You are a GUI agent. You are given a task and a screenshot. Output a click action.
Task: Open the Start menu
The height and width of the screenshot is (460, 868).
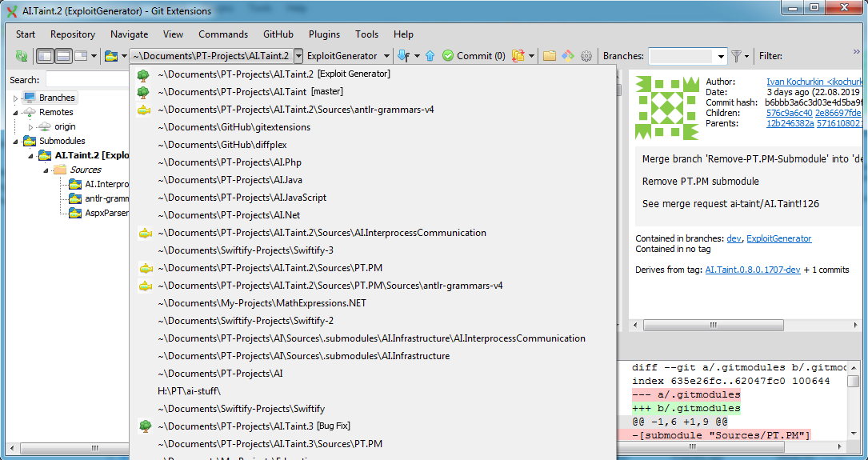click(x=26, y=34)
